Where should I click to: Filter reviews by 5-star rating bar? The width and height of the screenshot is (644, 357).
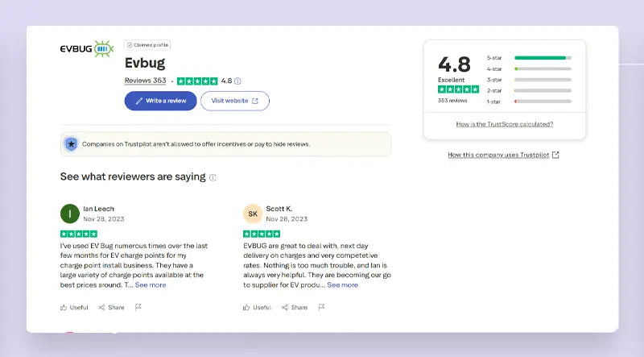[542, 58]
